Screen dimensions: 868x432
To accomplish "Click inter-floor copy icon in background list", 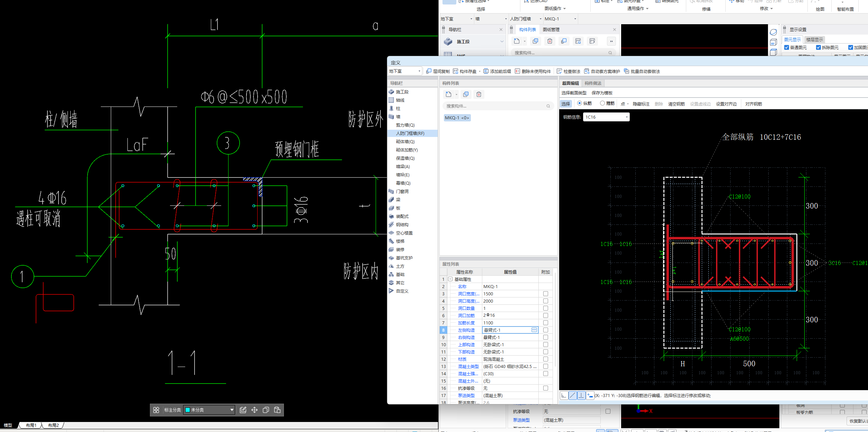I will coord(564,41).
